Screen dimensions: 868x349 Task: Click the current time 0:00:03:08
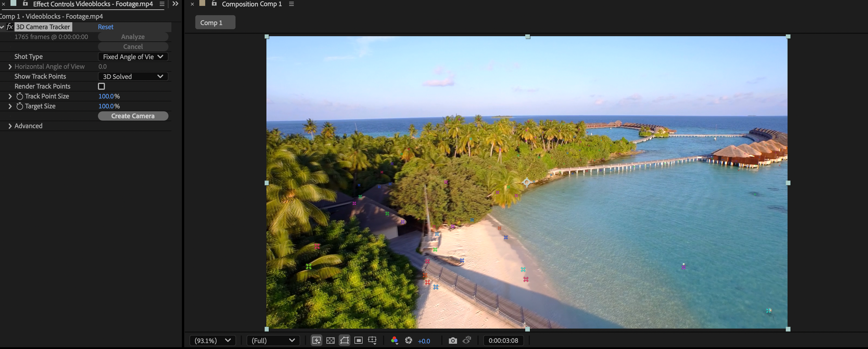pyautogui.click(x=503, y=341)
